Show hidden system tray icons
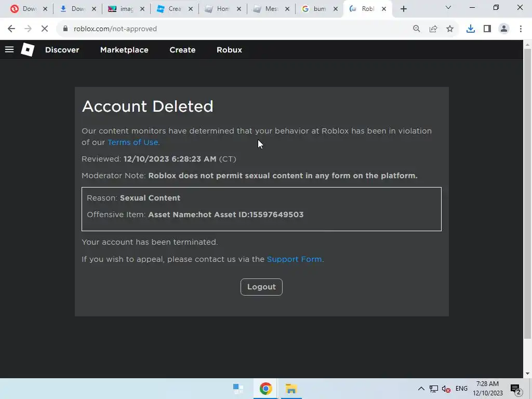 click(421, 389)
